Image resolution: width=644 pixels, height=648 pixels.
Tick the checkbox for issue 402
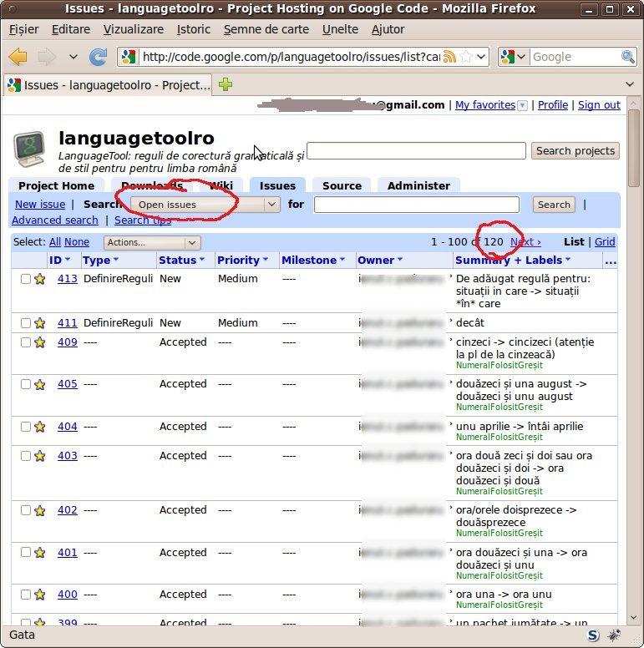click(26, 510)
